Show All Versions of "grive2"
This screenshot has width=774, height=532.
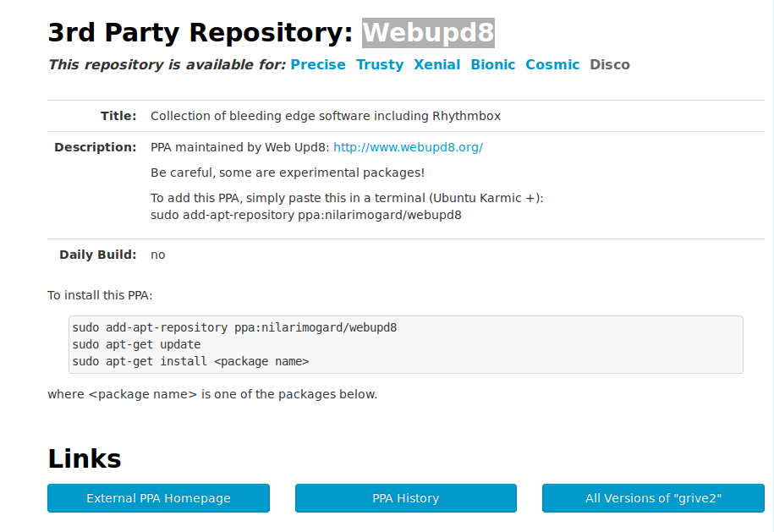(x=653, y=498)
